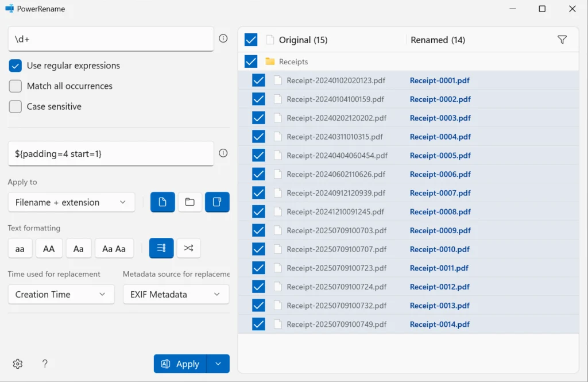Click file icon next to Receipt-20240912120939.pdf
The width and height of the screenshot is (588, 382).
[277, 193]
